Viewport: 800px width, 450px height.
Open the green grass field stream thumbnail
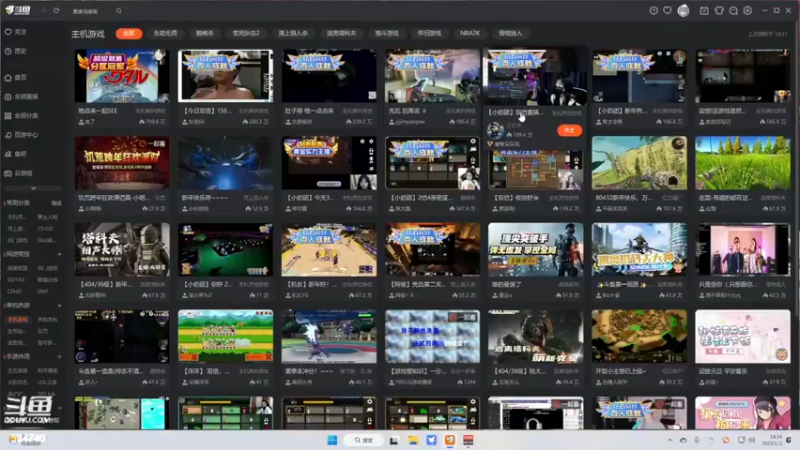click(x=743, y=163)
